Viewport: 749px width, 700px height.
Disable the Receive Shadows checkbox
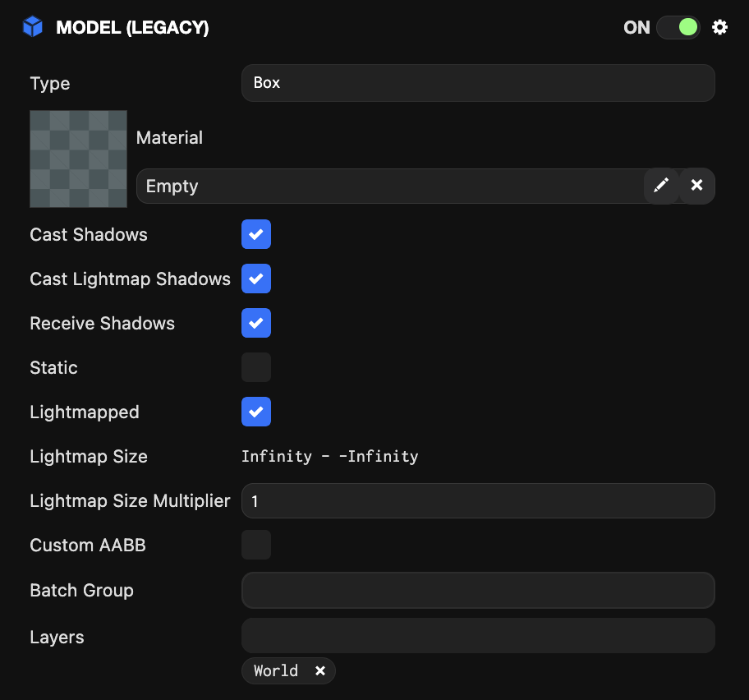click(x=256, y=323)
